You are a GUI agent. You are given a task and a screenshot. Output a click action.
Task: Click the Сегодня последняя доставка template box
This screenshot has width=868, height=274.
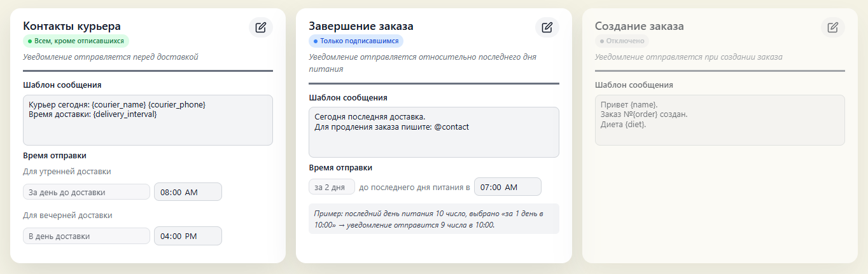point(433,132)
